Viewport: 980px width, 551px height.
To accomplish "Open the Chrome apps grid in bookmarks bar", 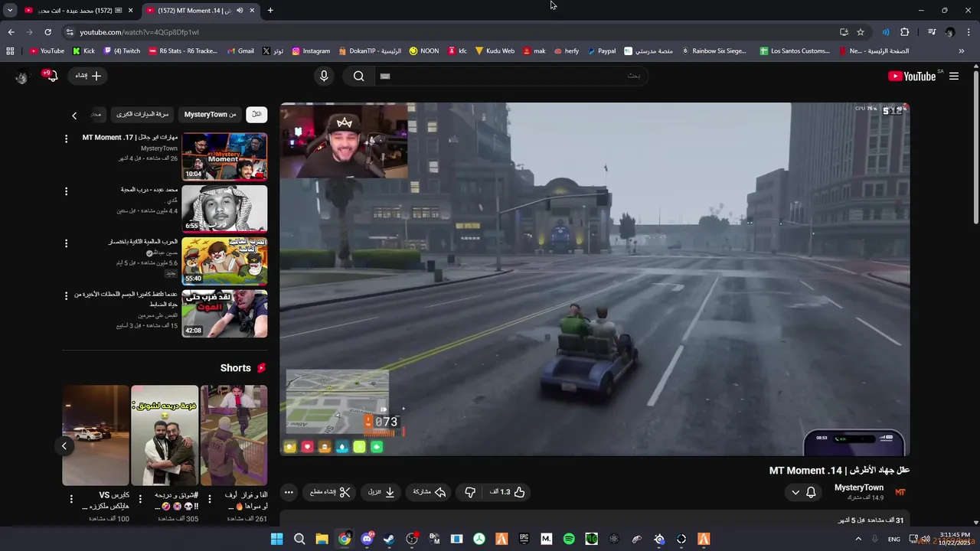I will coord(10,51).
